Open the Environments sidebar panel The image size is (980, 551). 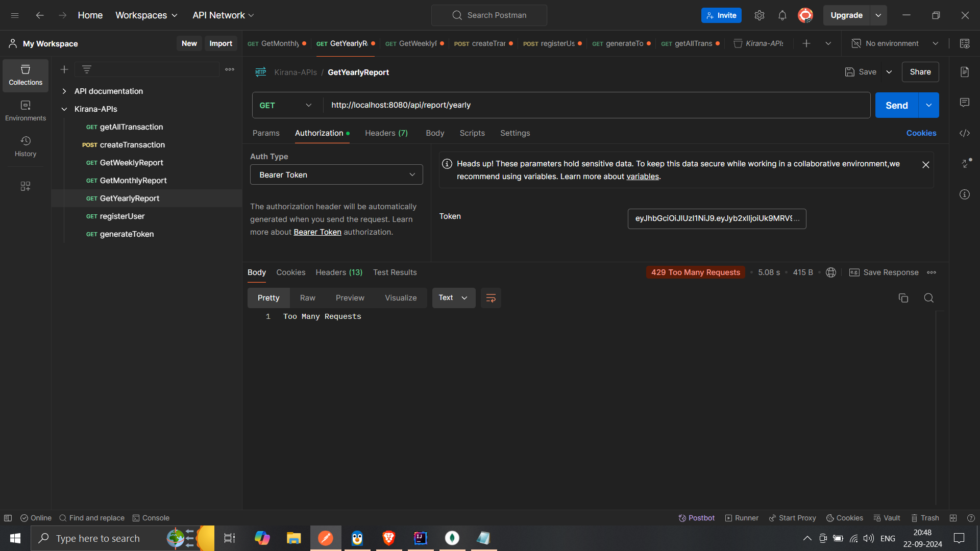pos(26,110)
